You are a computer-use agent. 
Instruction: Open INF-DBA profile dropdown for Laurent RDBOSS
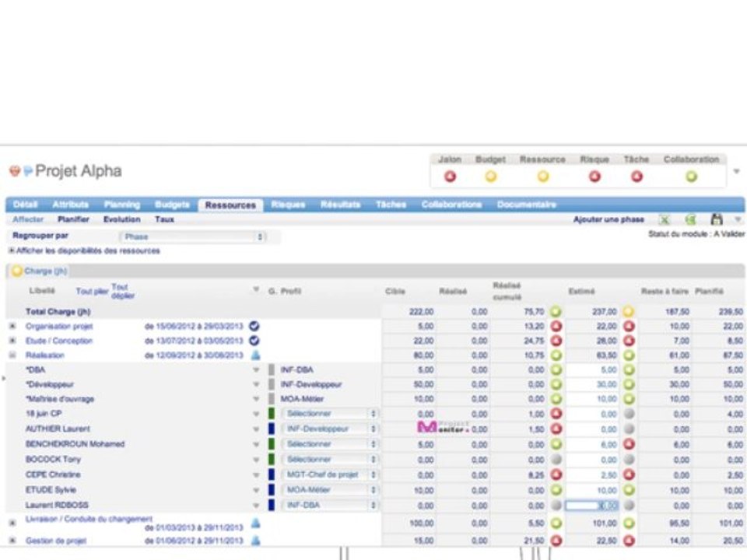pos(330,506)
